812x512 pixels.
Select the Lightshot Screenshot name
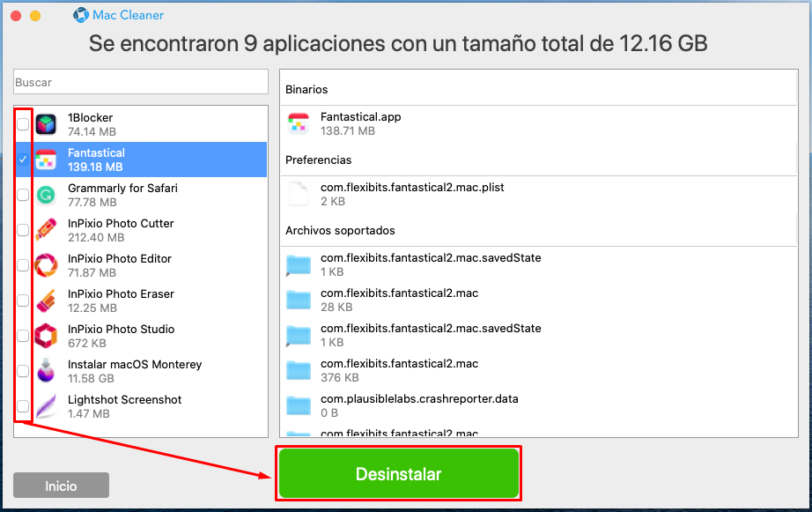point(125,399)
